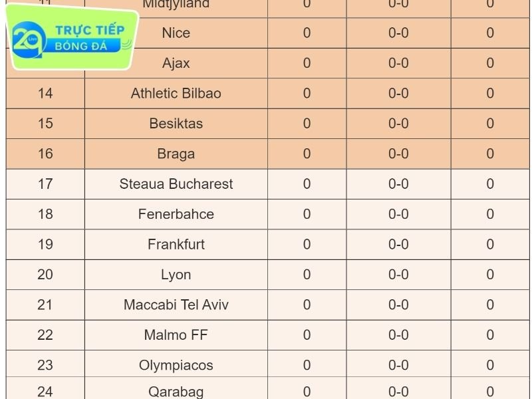Choose Frankfurt team name
The height and width of the screenshot is (399, 532).
[176, 244]
